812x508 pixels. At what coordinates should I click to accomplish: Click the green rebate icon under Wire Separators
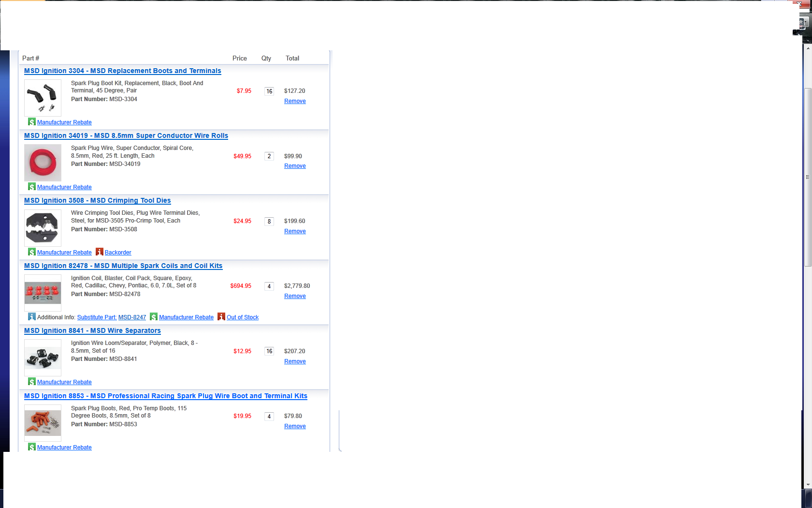(x=31, y=382)
